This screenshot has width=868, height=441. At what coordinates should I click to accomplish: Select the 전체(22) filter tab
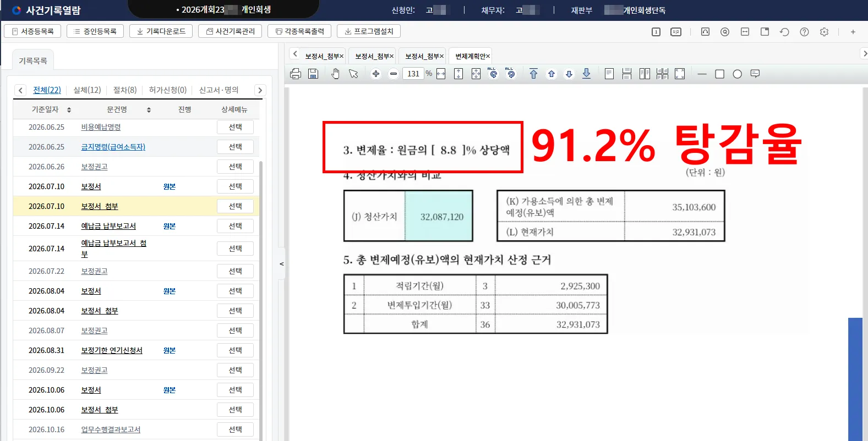point(47,90)
